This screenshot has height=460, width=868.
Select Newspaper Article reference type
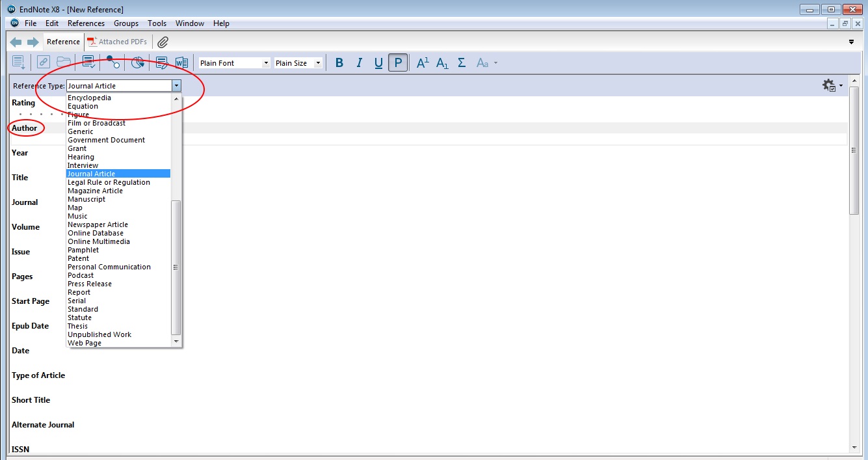(98, 224)
